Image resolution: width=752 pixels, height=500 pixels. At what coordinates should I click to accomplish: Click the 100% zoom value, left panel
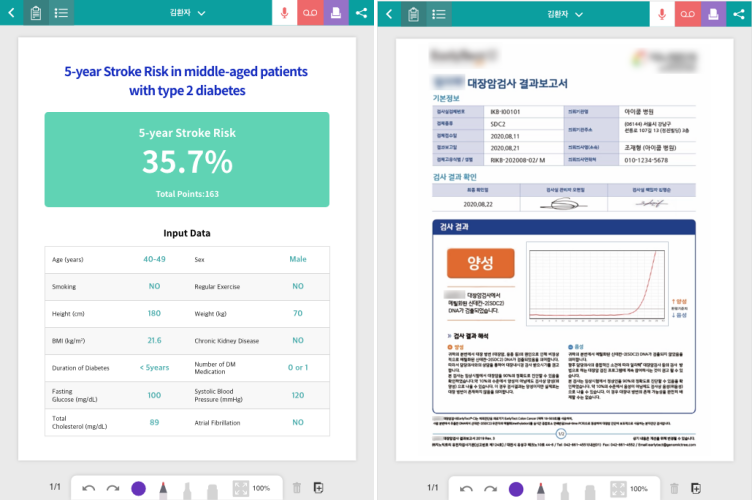[x=261, y=488]
